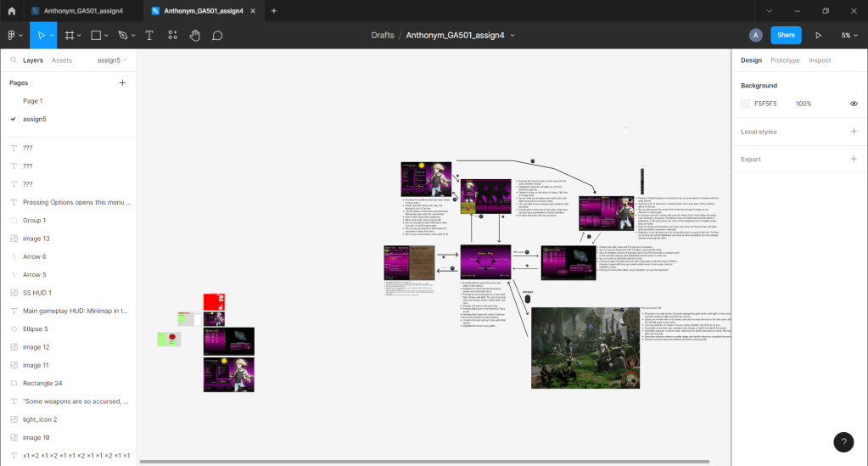
Task: Expand the file name dropdown chevron
Action: pyautogui.click(x=512, y=36)
